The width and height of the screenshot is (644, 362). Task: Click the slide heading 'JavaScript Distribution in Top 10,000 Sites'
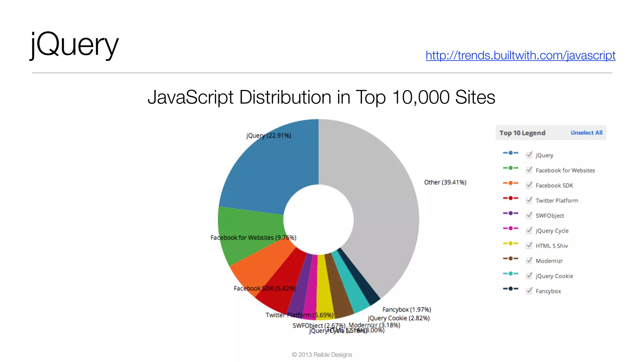click(321, 97)
